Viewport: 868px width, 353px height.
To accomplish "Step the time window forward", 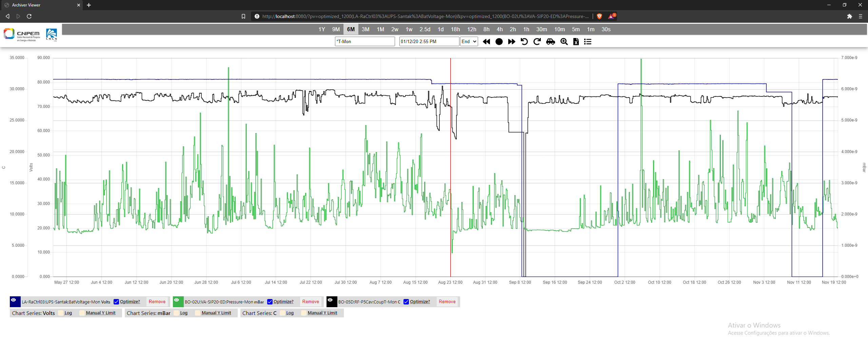I will (x=512, y=41).
